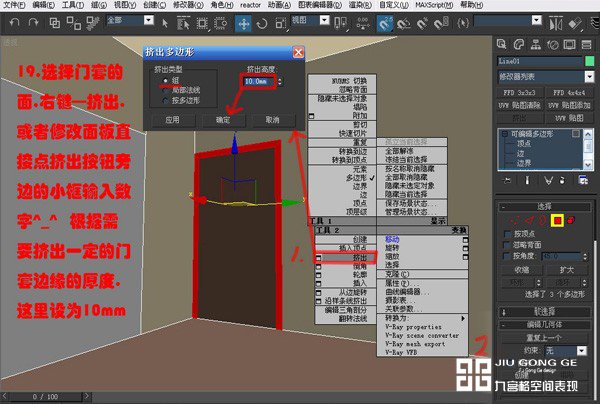The image size is (600, 404).
Task: Choose 转换为 in the quad menu
Action: coord(422,318)
